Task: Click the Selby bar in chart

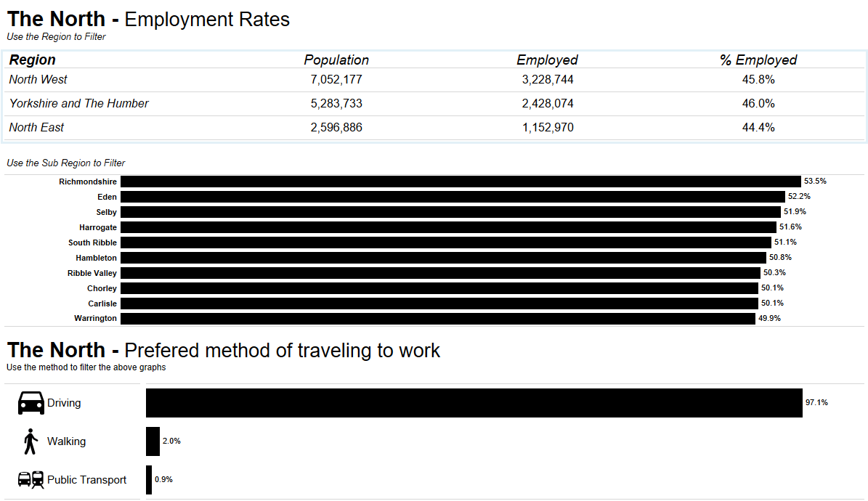Action: coord(450,212)
